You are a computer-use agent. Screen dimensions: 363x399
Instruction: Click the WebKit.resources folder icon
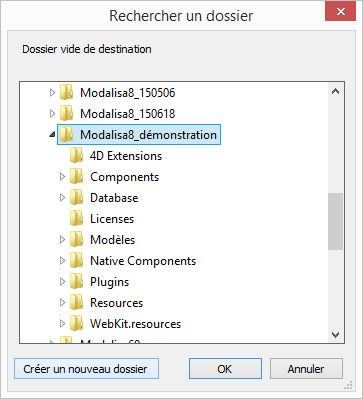77,324
